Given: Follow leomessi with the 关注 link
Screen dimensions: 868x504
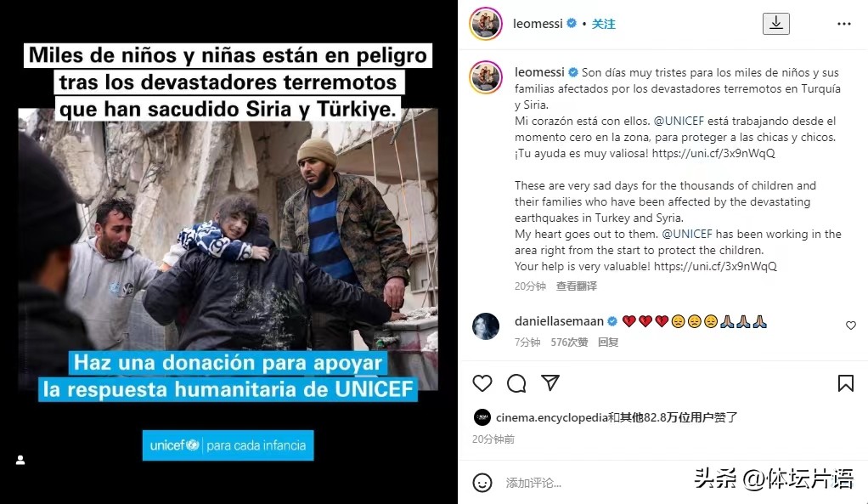Looking at the screenshot, I should pyautogui.click(x=603, y=24).
